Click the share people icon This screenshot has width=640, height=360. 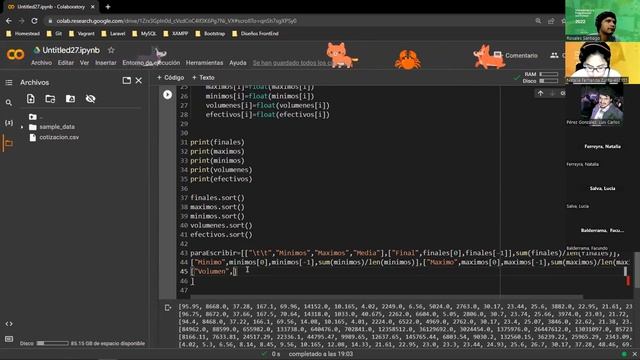554,56
